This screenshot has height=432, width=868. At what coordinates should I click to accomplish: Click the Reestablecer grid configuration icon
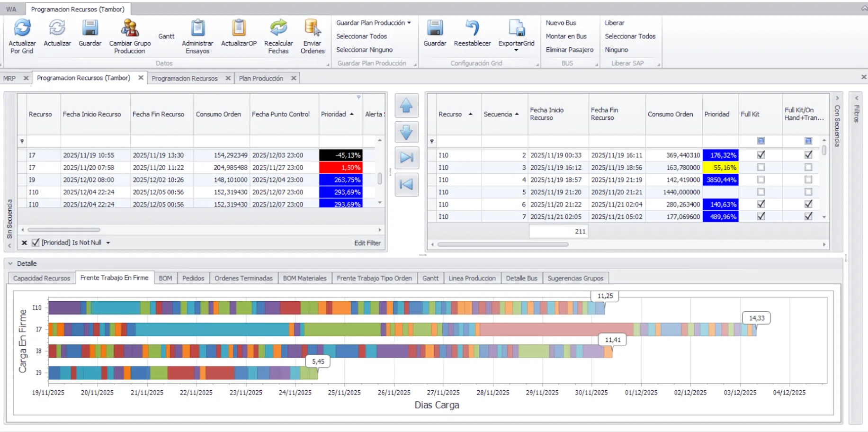coord(472,28)
